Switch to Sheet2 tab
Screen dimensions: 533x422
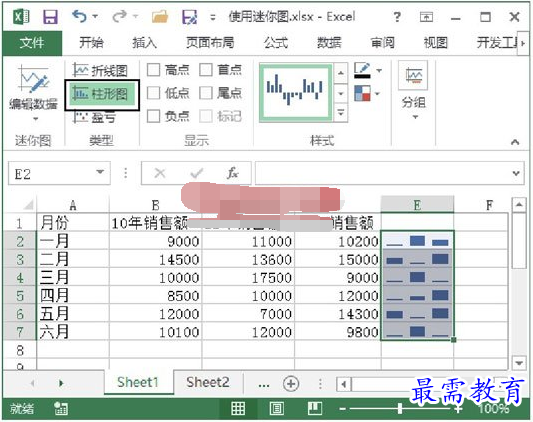(208, 383)
